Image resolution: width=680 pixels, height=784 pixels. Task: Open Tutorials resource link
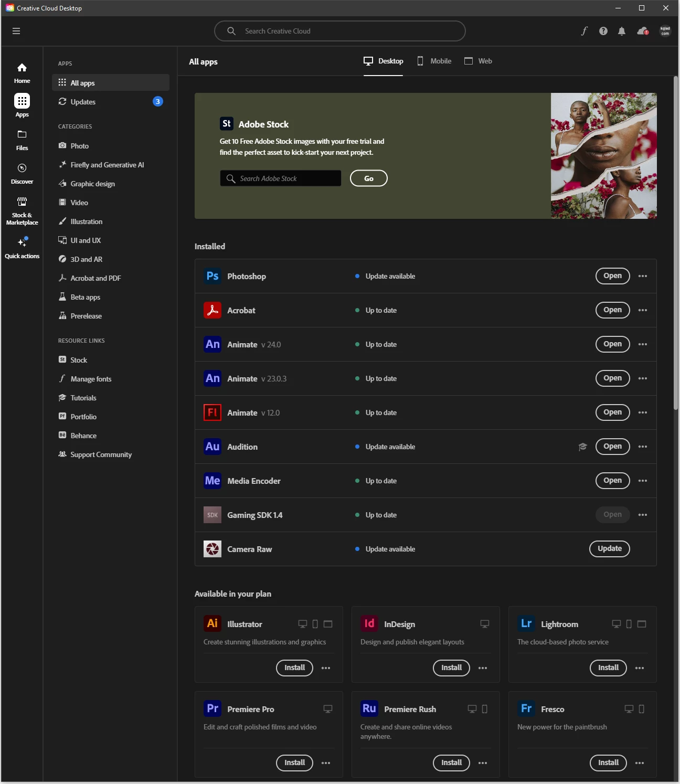click(x=111, y=397)
